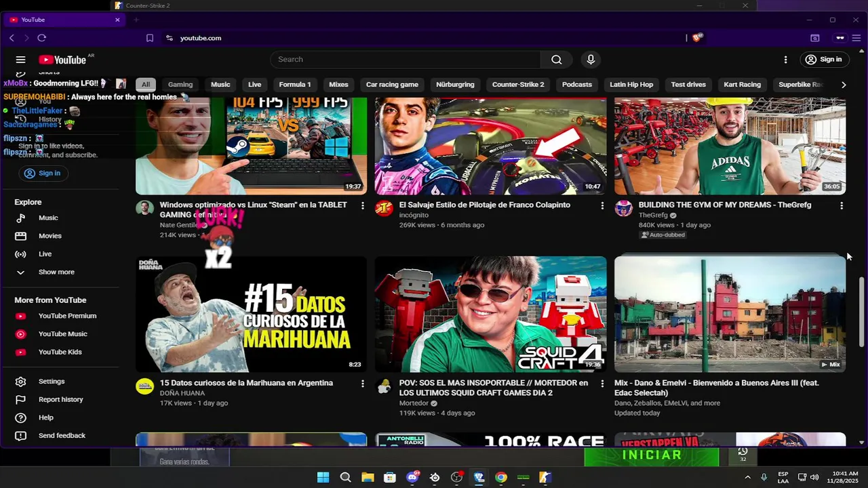Go back with browser back arrow

[x=12, y=38]
